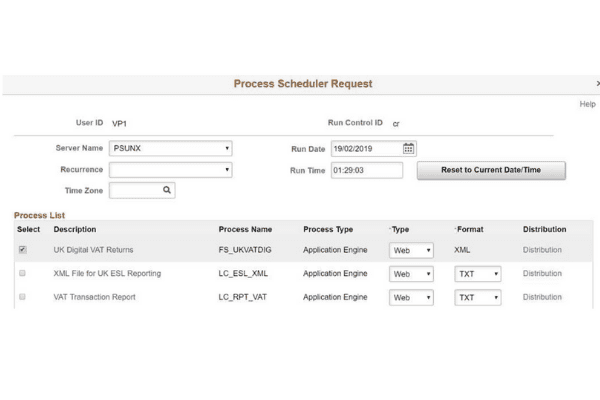Click the Process List section heading
Screen dimensions: 600x400
click(39, 215)
